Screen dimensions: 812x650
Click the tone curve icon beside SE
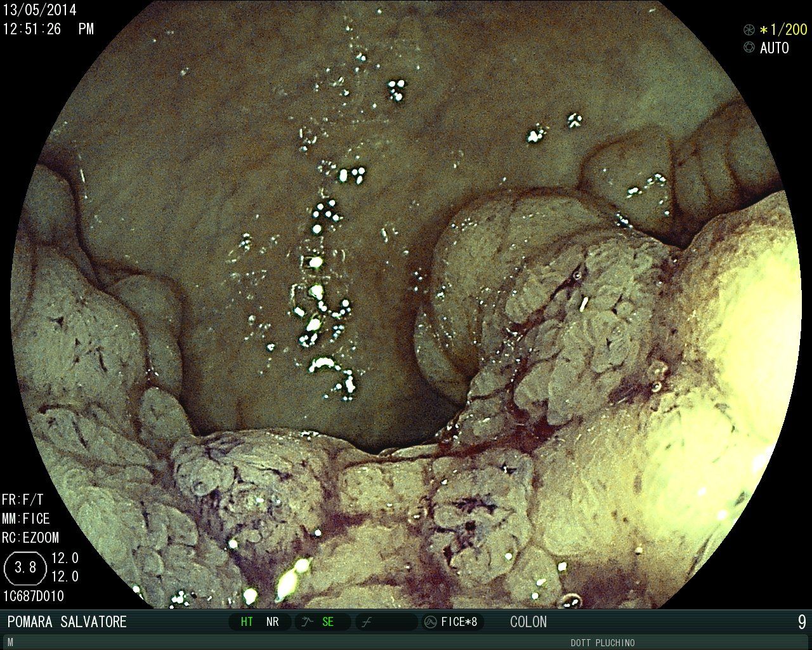click(308, 622)
